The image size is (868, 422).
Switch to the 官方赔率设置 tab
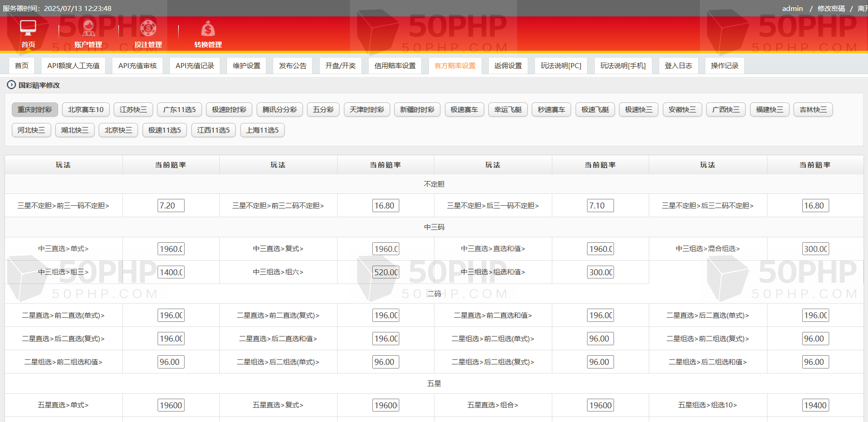click(455, 66)
